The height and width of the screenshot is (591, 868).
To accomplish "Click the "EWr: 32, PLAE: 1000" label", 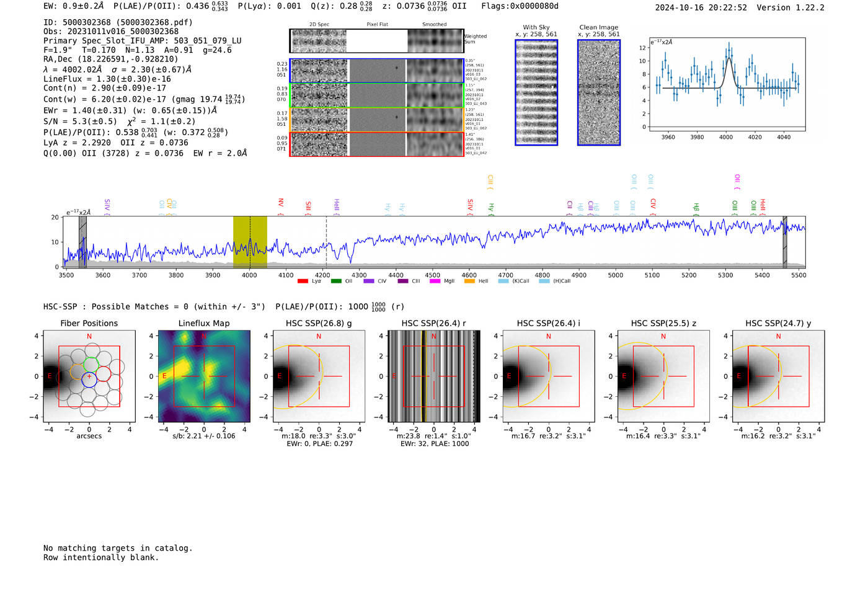I will (x=435, y=444).
